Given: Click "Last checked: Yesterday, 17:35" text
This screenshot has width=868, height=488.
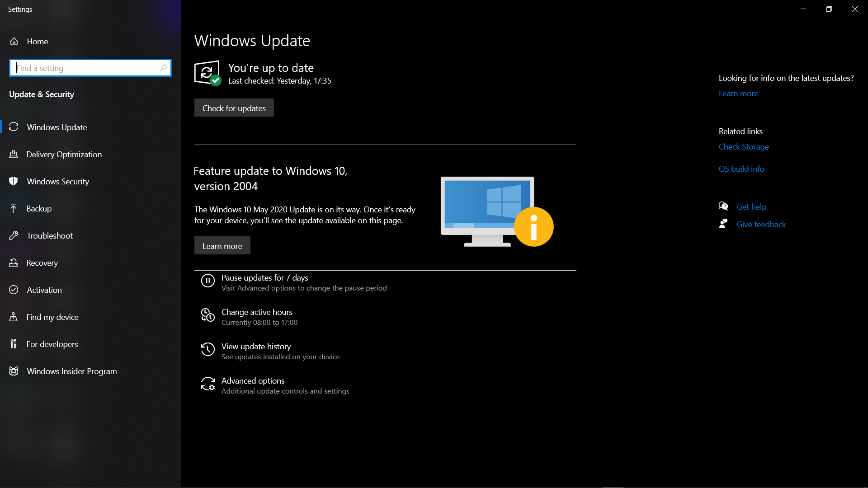Looking at the screenshot, I should point(279,81).
